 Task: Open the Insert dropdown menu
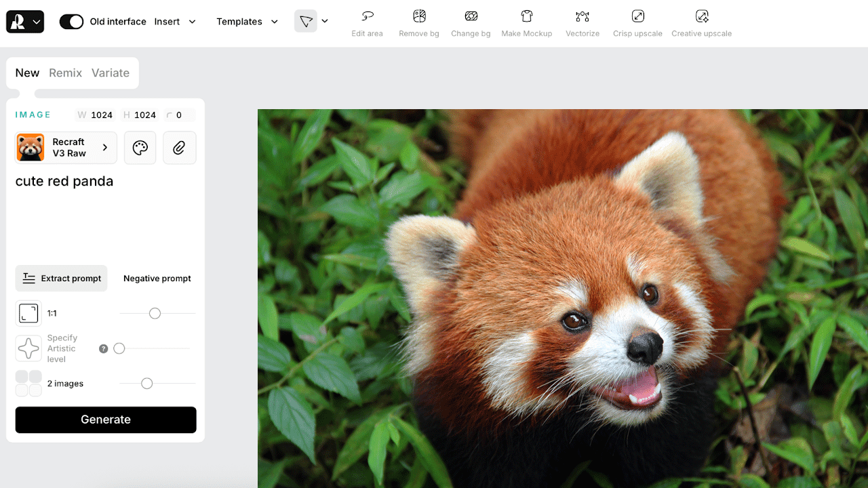coord(174,22)
